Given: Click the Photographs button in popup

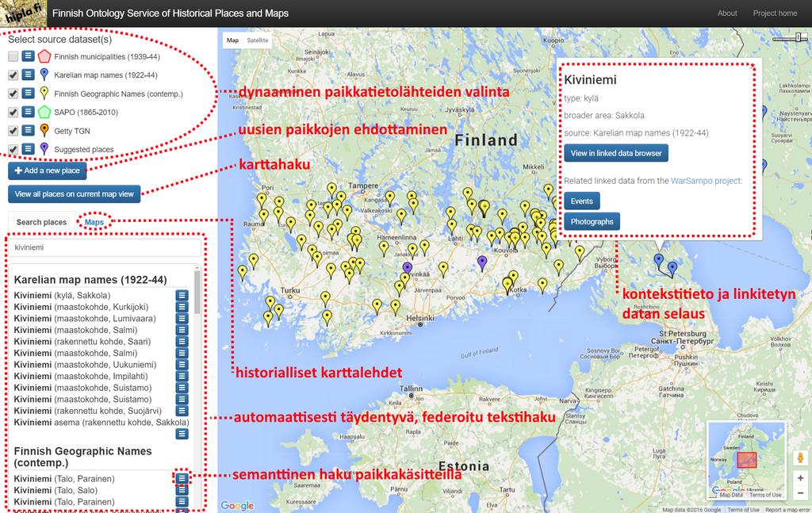Looking at the screenshot, I should (x=592, y=221).
